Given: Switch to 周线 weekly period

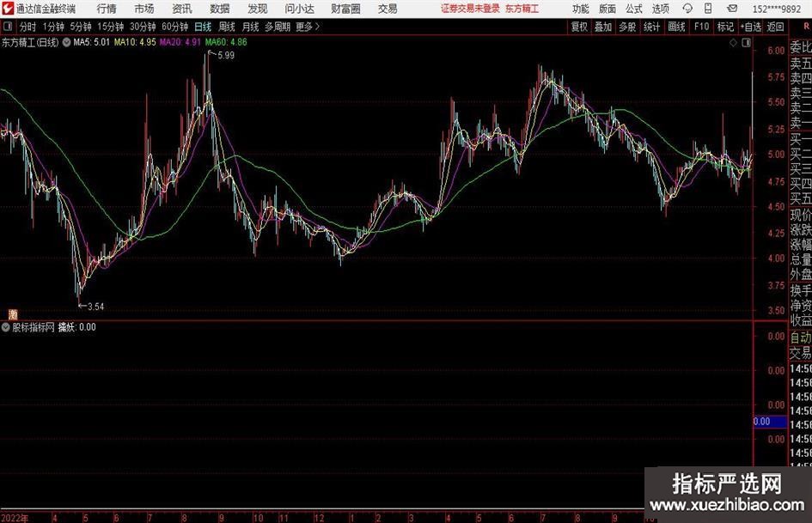Looking at the screenshot, I should click(227, 27).
